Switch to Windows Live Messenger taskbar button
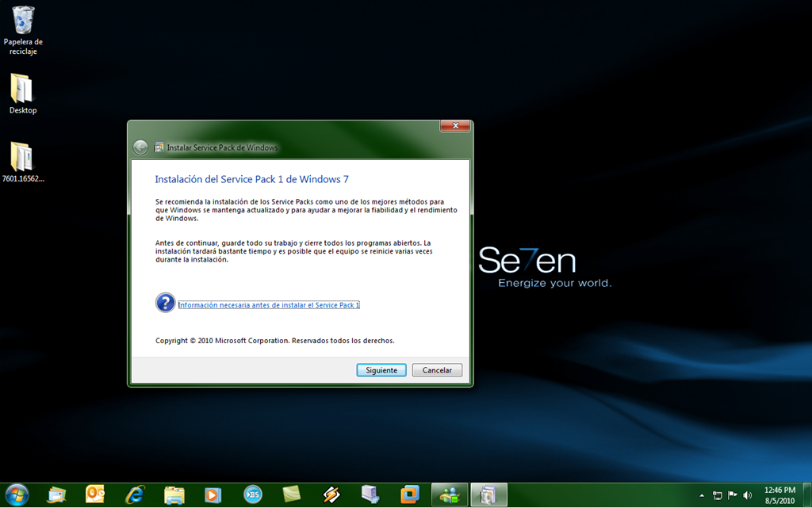812x508 pixels. [x=449, y=495]
